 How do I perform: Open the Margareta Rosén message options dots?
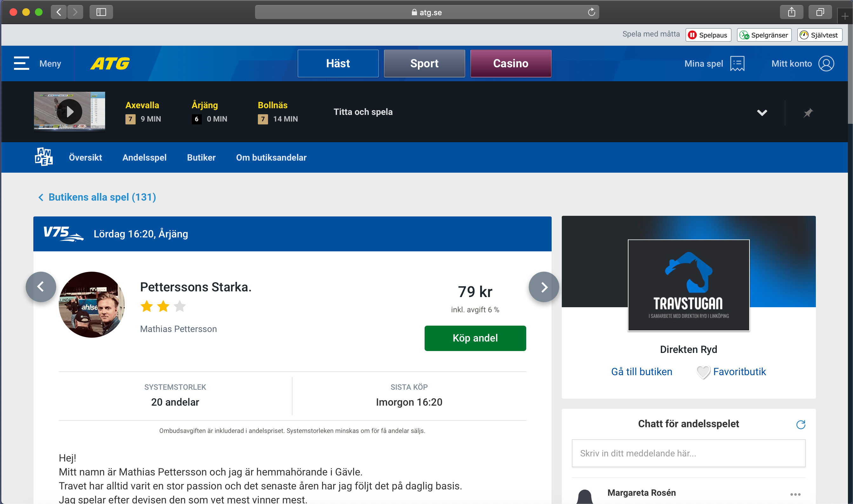(x=795, y=494)
